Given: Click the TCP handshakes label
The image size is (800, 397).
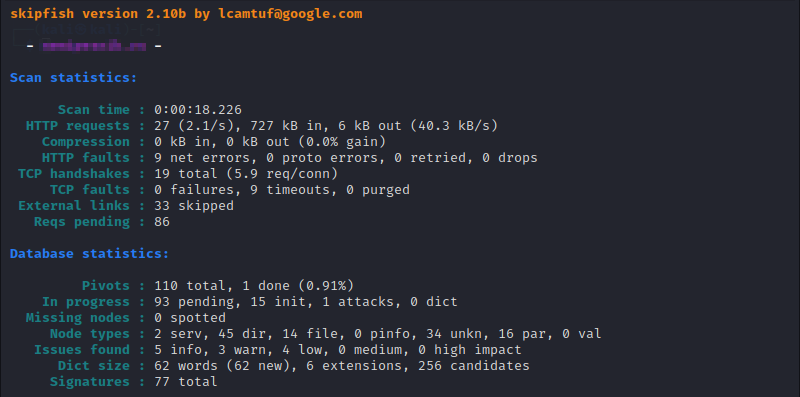Looking at the screenshot, I should tap(73, 173).
